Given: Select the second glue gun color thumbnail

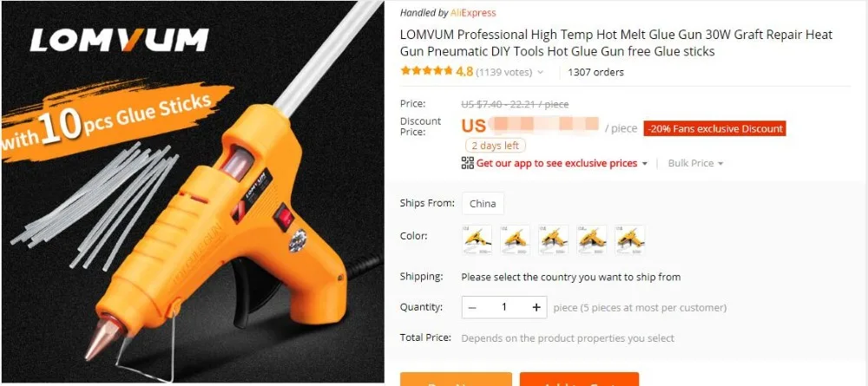Looking at the screenshot, I should pyautogui.click(x=515, y=239).
